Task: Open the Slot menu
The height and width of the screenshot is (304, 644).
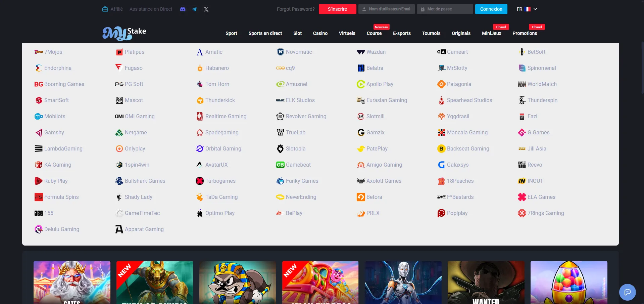Action: click(297, 33)
